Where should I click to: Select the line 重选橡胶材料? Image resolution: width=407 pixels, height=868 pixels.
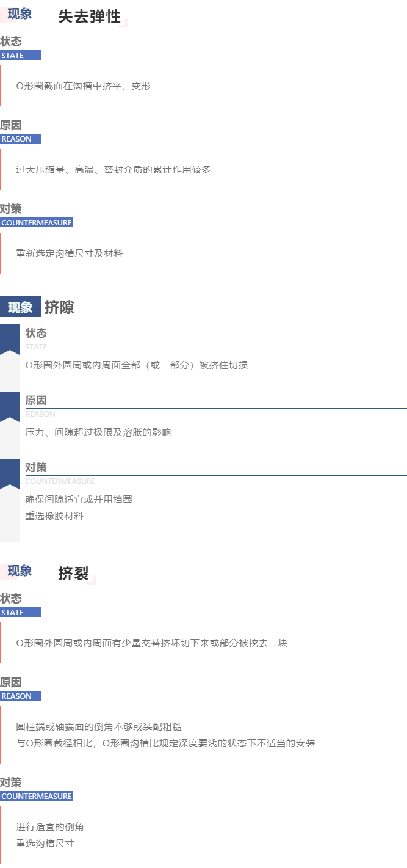point(54,516)
